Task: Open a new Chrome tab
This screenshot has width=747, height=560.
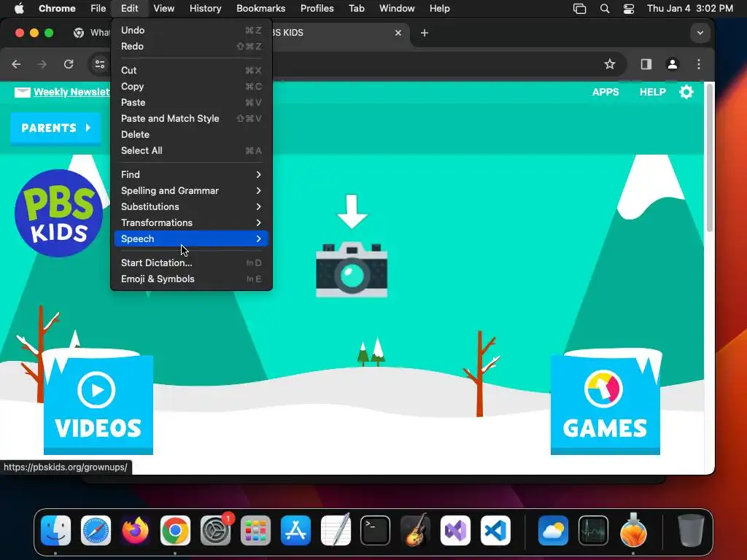Action: tap(424, 33)
